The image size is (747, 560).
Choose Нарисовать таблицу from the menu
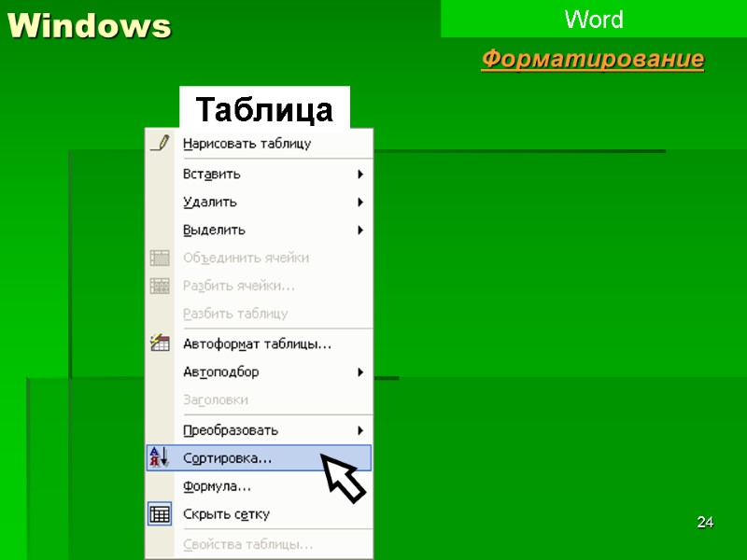(259, 144)
